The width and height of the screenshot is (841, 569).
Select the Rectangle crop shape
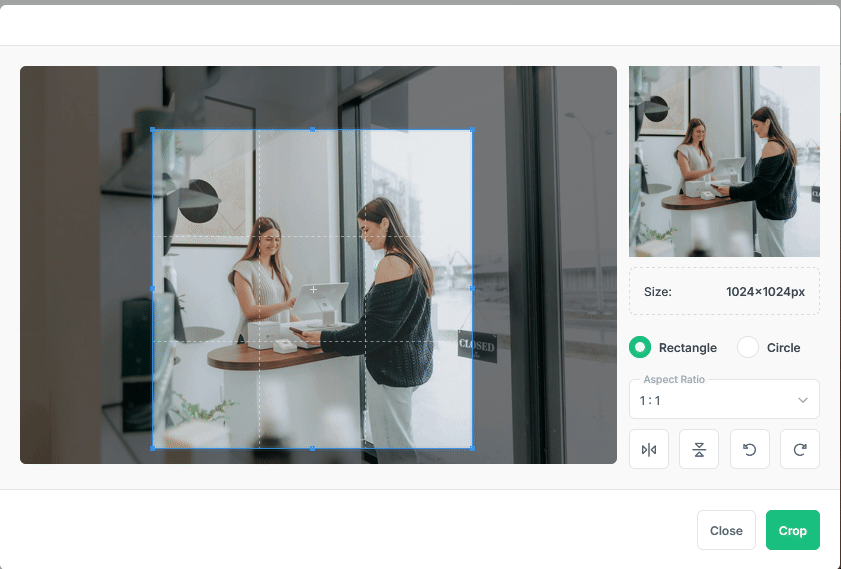tap(640, 347)
